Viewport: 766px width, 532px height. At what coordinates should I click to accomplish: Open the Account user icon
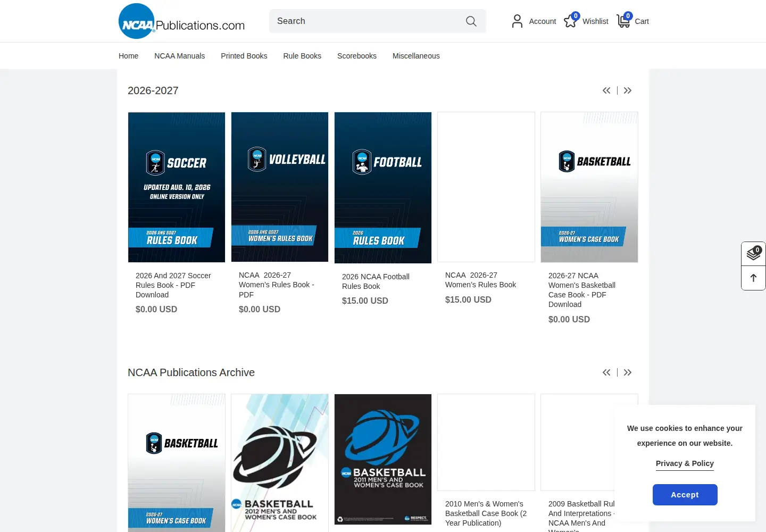point(517,21)
